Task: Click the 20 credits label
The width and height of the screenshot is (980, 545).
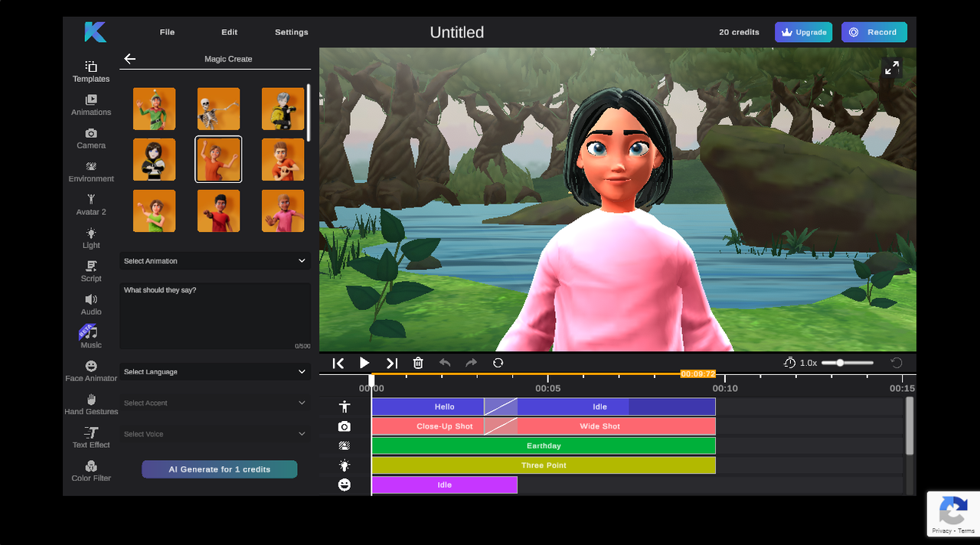Action: tap(739, 32)
